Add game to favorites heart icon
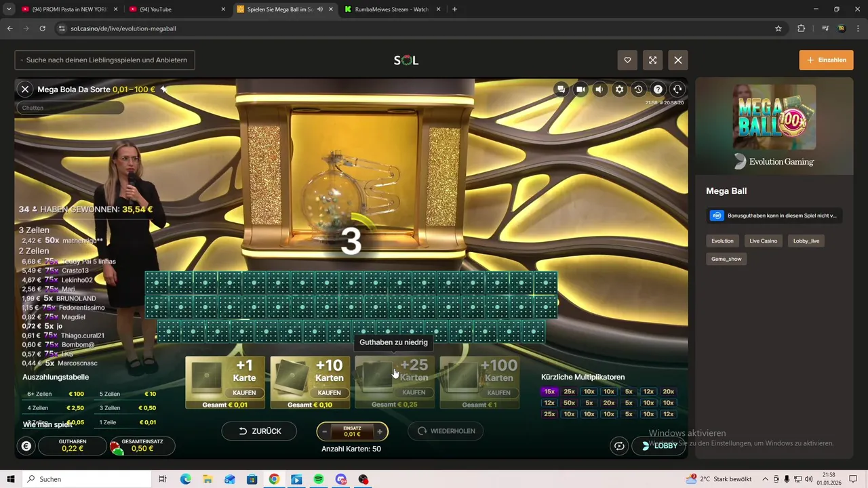The height and width of the screenshot is (488, 868). [x=627, y=60]
